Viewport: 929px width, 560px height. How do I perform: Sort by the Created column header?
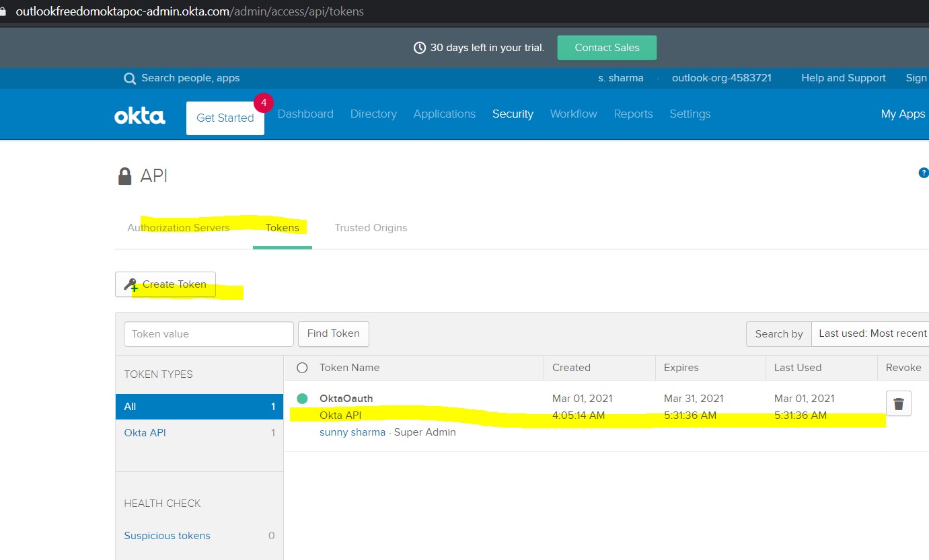571,368
